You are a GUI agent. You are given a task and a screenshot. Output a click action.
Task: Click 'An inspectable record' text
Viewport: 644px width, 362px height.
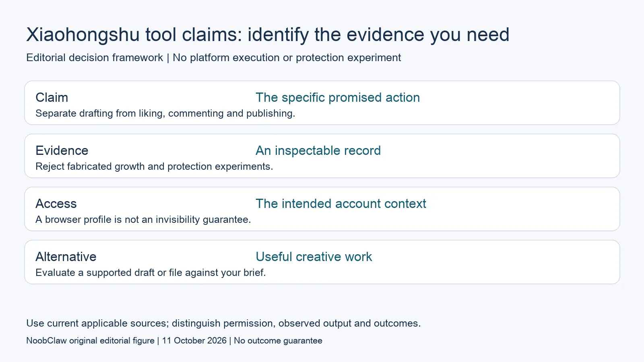click(318, 150)
